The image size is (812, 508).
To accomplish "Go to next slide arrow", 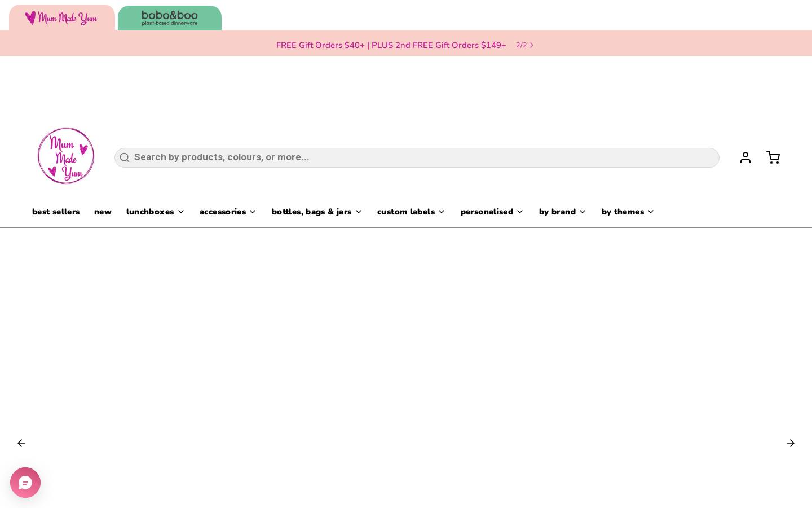I will coord(791,443).
